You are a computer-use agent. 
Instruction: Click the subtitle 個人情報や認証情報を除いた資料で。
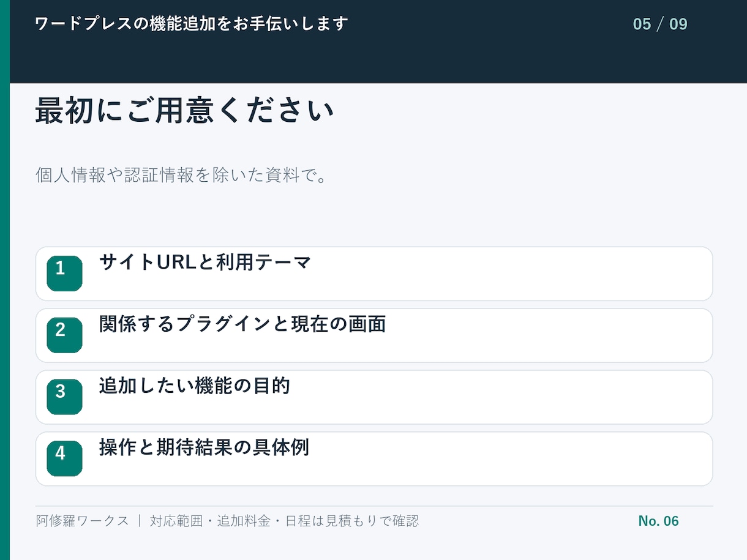pyautogui.click(x=182, y=176)
